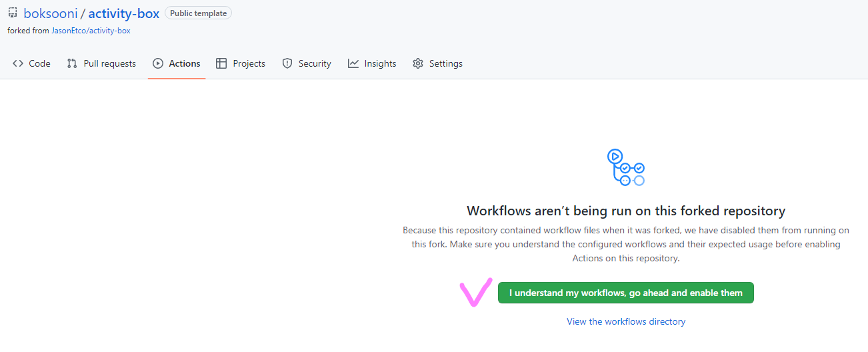Viewport: 868px width, 352px height.
Task: Click the Settings gear icon
Action: tap(418, 63)
